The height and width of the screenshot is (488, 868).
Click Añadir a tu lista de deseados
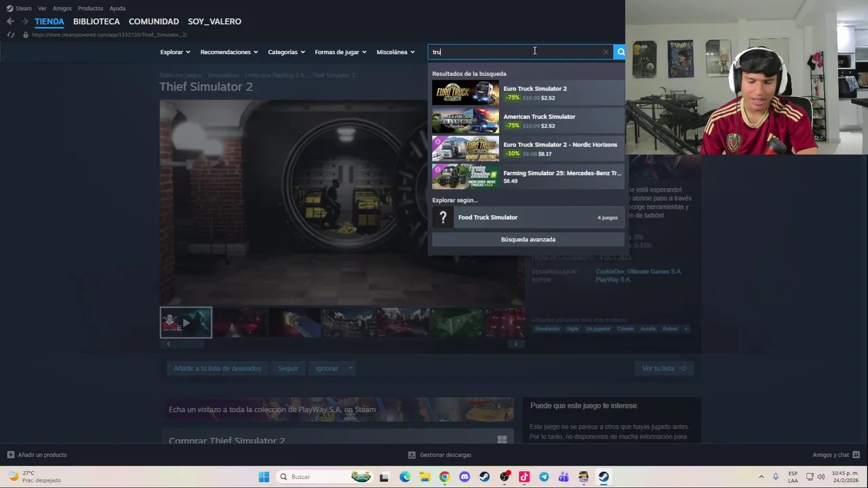pos(217,368)
